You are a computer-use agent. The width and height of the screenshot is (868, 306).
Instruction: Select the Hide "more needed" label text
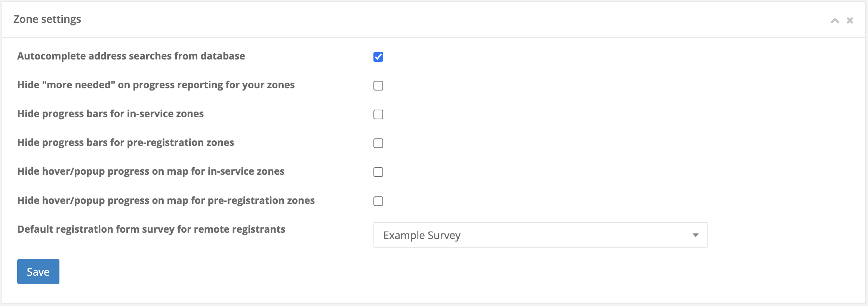click(156, 85)
